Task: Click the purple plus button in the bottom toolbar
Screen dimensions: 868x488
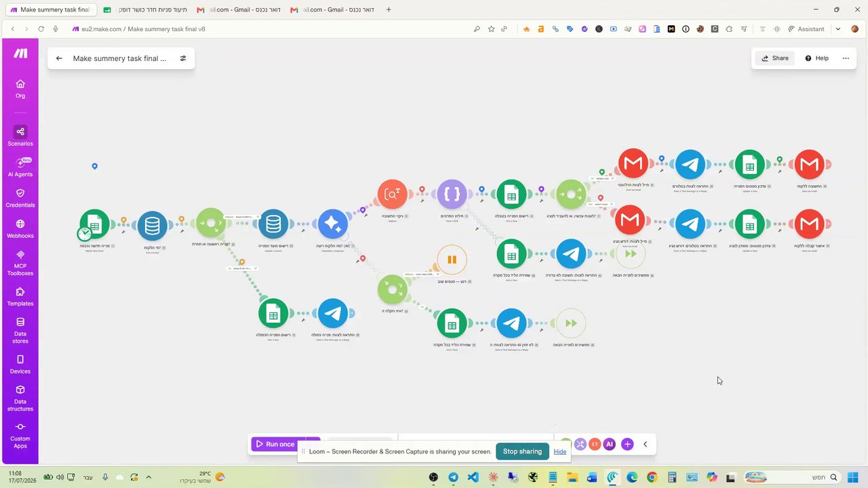Action: point(627,444)
